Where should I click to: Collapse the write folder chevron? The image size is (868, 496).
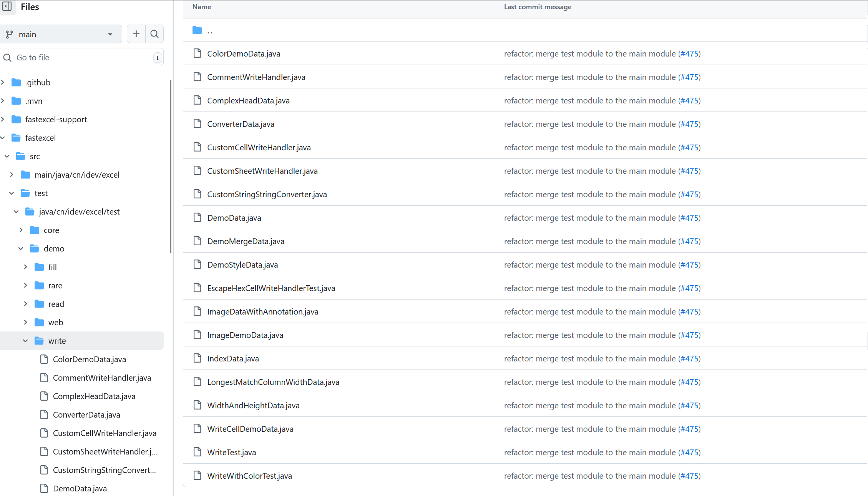pos(25,341)
